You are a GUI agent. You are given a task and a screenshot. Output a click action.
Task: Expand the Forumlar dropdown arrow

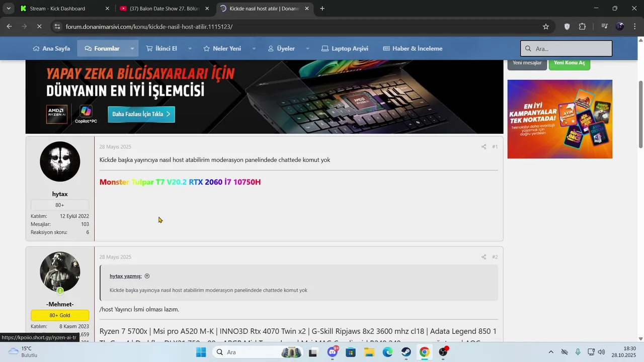point(132,49)
